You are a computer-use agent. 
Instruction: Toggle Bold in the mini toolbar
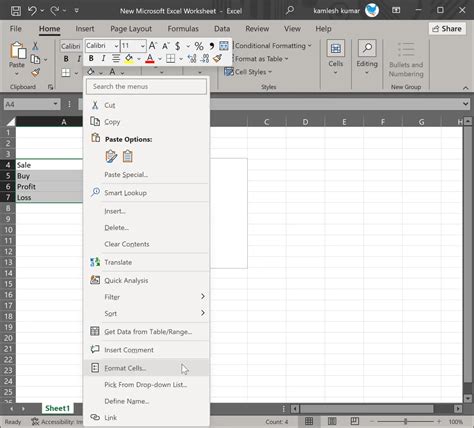tap(91, 59)
